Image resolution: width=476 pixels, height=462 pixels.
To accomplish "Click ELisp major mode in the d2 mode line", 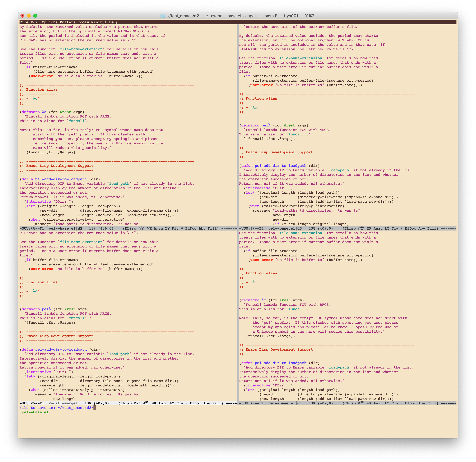I will [x=131, y=228].
